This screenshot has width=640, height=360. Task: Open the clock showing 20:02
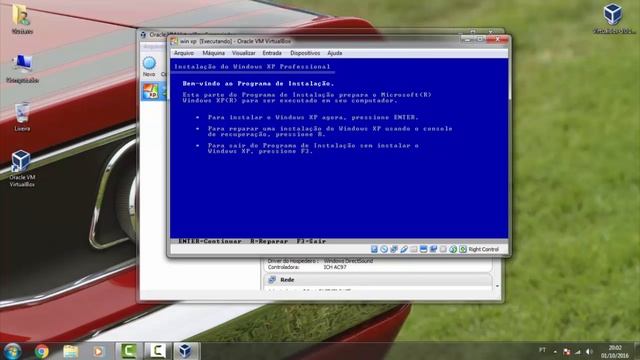point(615,351)
